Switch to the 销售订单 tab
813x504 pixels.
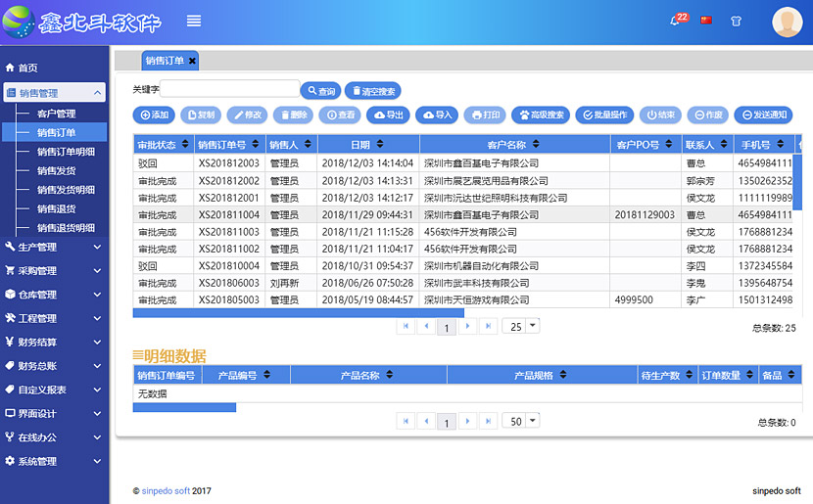coord(165,61)
